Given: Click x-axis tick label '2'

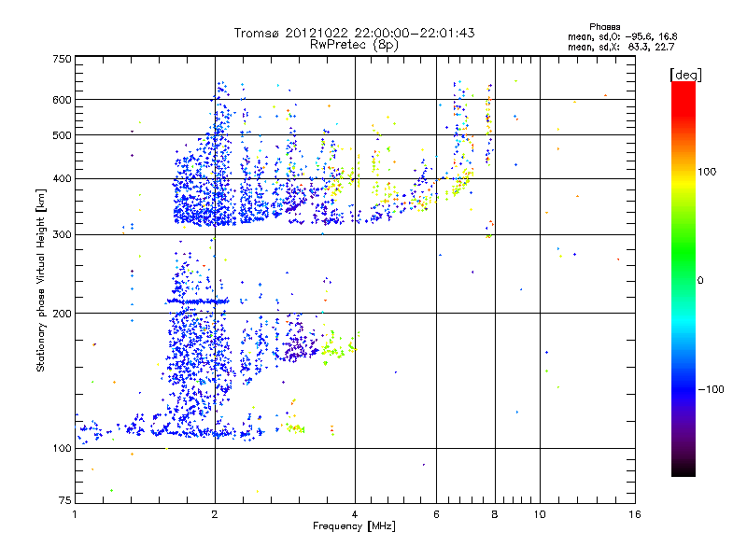Looking at the screenshot, I should coord(215,514).
